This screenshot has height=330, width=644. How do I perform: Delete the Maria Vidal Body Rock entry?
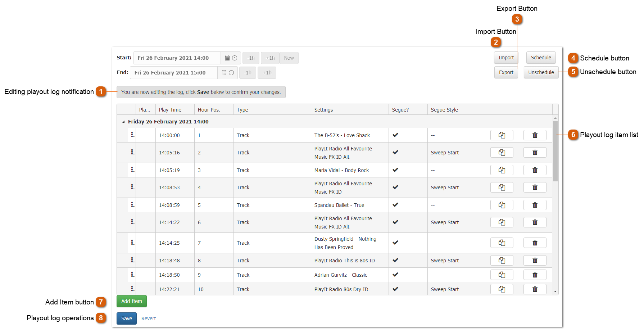(x=535, y=170)
